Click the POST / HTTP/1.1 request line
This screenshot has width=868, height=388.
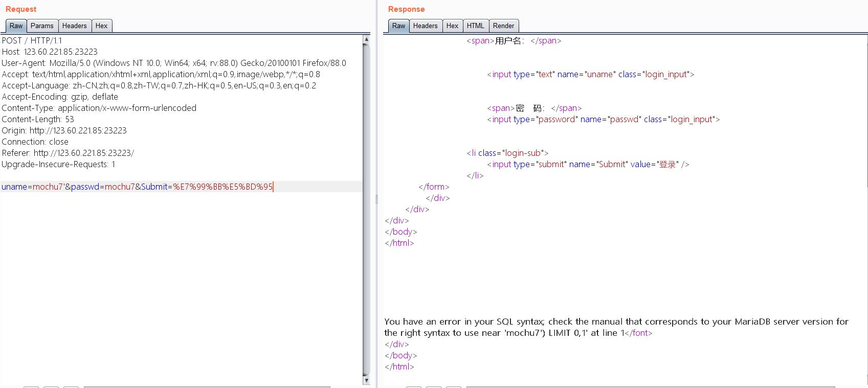point(32,40)
